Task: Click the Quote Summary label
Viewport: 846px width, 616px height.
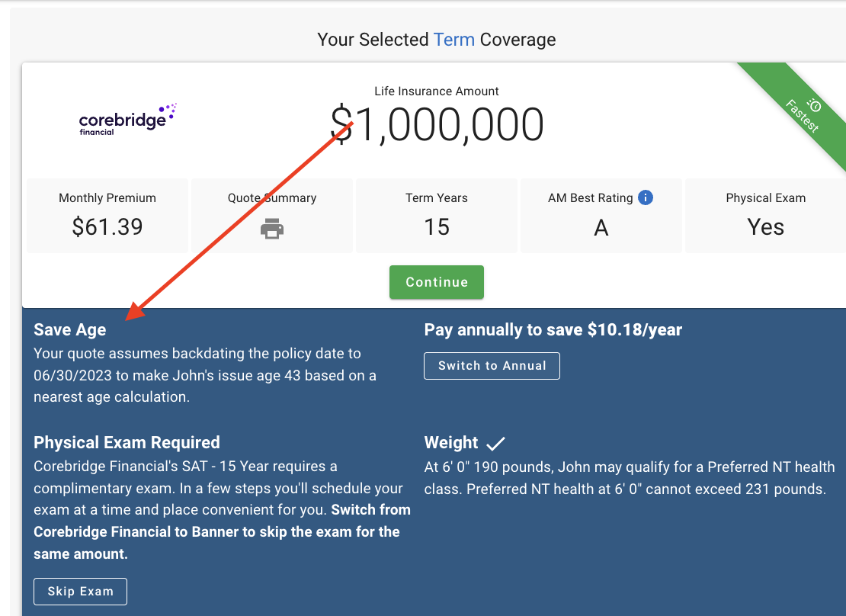Action: click(x=272, y=198)
